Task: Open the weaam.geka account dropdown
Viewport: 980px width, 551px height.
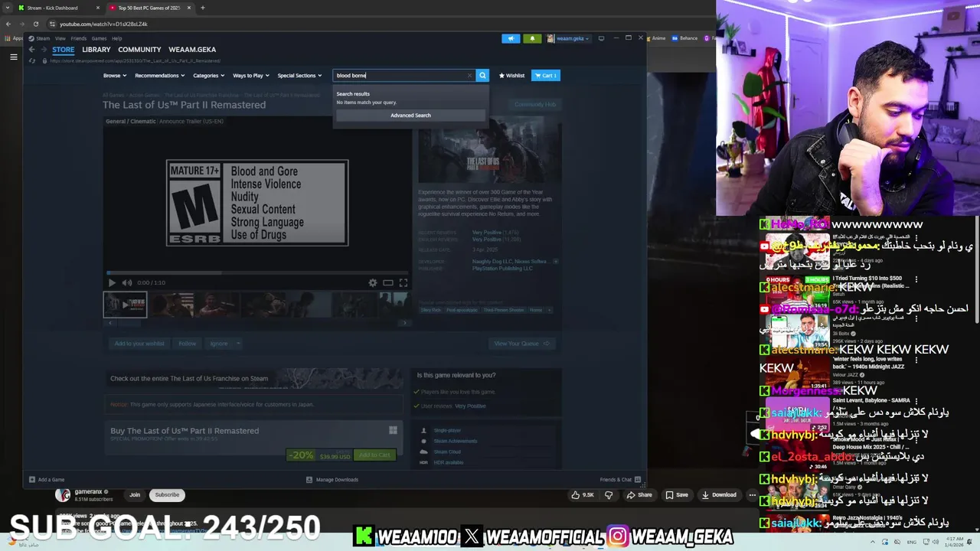Action: 568,38
